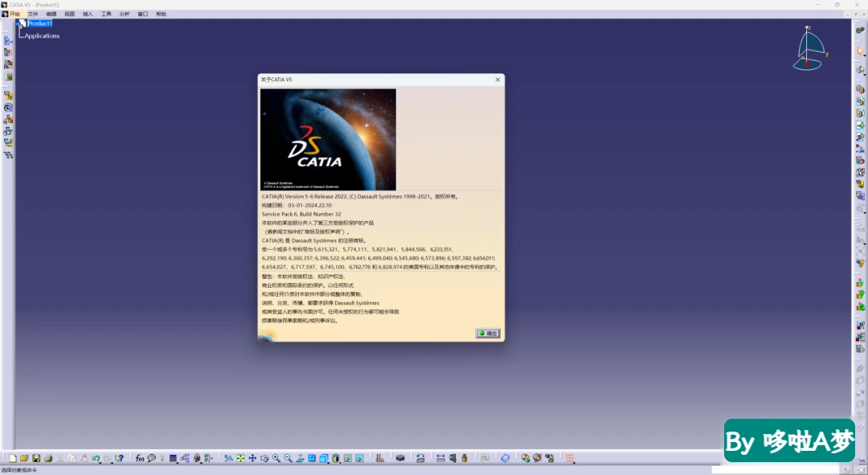The width and height of the screenshot is (868, 475).
Task: Open the 工具 menu
Action: point(106,14)
